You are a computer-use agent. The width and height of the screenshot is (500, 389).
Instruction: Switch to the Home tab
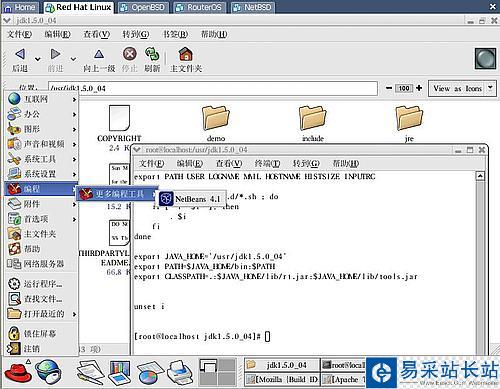pos(20,7)
